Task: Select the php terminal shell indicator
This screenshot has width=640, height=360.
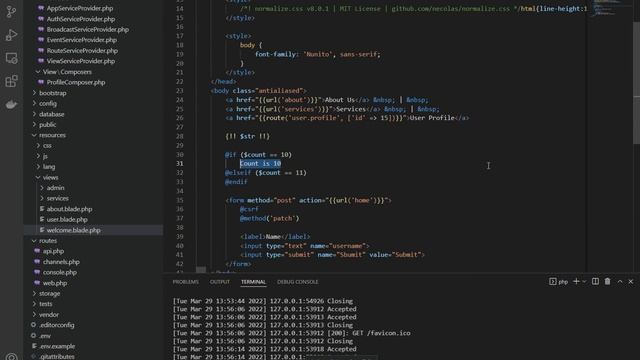Action: (x=558, y=281)
